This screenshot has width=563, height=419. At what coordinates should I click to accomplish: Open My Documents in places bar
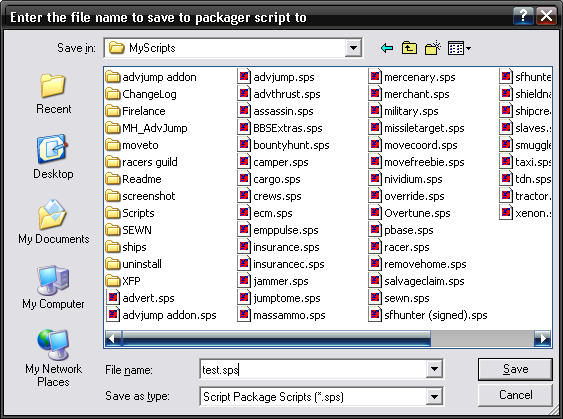point(53,222)
